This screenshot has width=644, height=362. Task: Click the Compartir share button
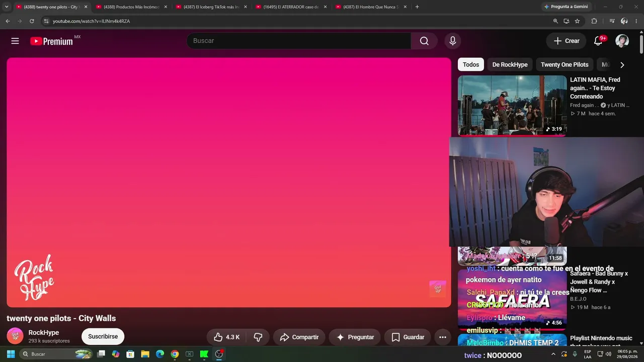pos(299,337)
